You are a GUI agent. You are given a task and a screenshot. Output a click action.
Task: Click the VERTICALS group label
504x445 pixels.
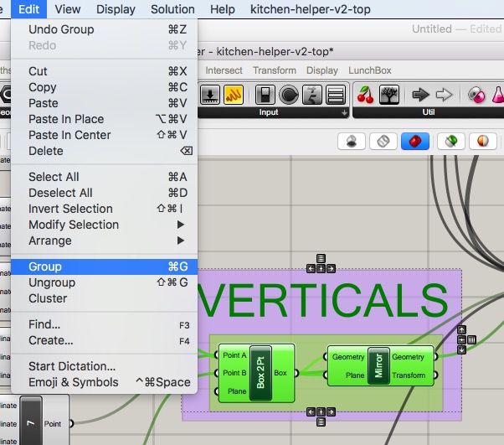point(323,301)
